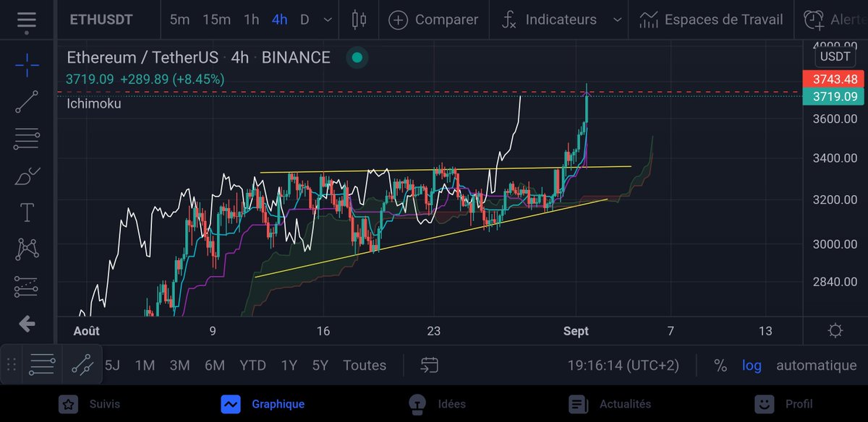
Task: Select the text annotation tool
Action: pyautogui.click(x=27, y=212)
